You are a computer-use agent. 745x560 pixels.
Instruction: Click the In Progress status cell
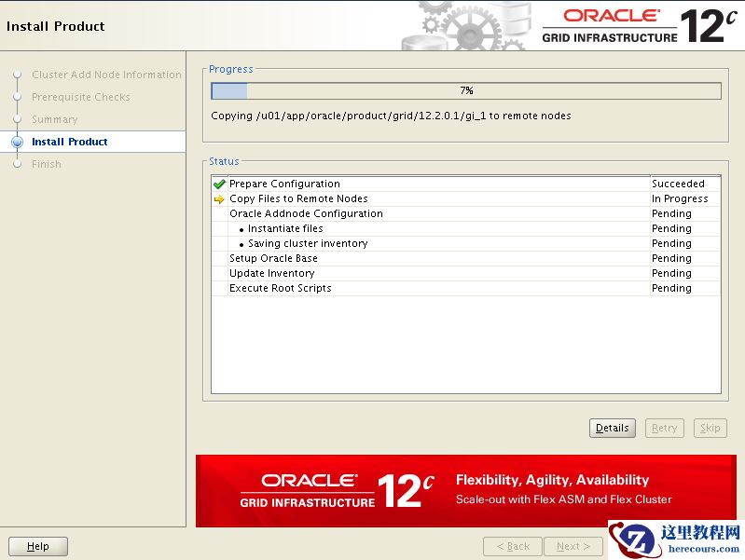pyautogui.click(x=685, y=198)
